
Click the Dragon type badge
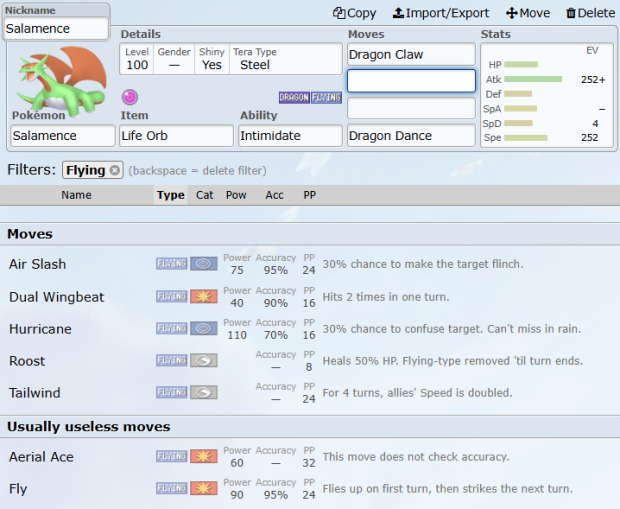click(293, 97)
